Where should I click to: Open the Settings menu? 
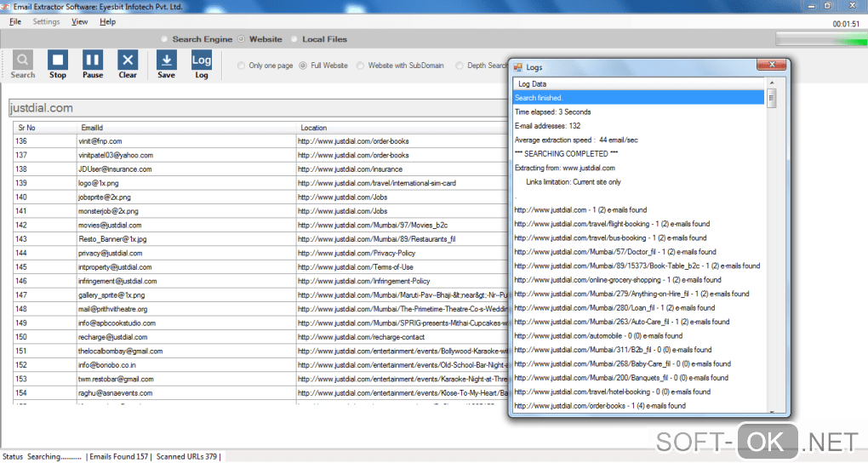point(46,21)
